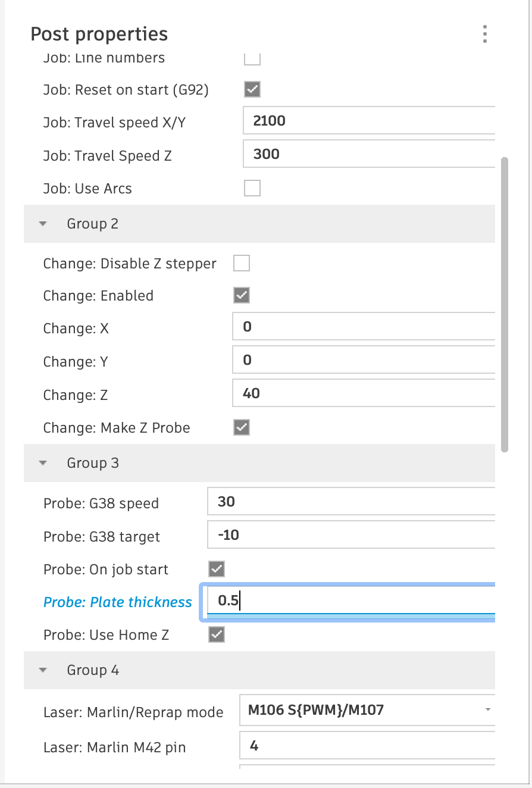Enable the Job: Line numbers checkbox
The image size is (532, 788).
pos(252,58)
